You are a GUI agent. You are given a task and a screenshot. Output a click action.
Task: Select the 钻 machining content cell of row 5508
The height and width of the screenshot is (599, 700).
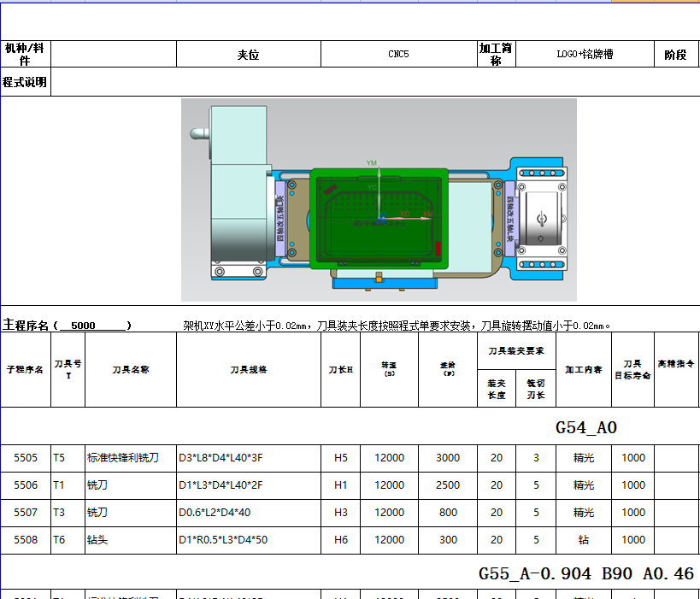585,541
